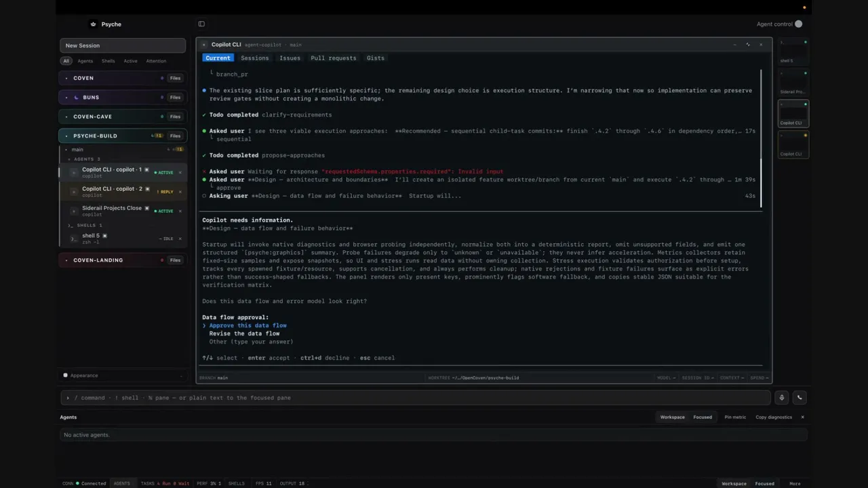The width and height of the screenshot is (868, 488).
Task: Click SHELLS in the status bar
Action: (237, 484)
